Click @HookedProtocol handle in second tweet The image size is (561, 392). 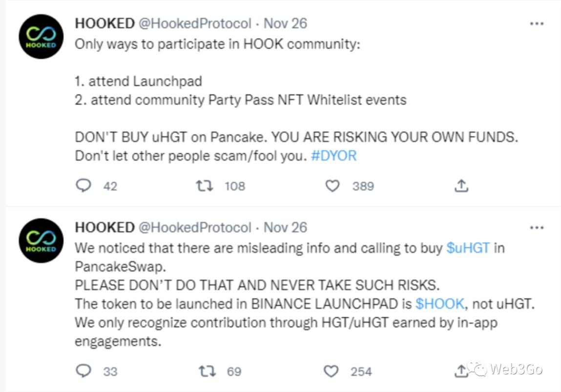click(195, 227)
